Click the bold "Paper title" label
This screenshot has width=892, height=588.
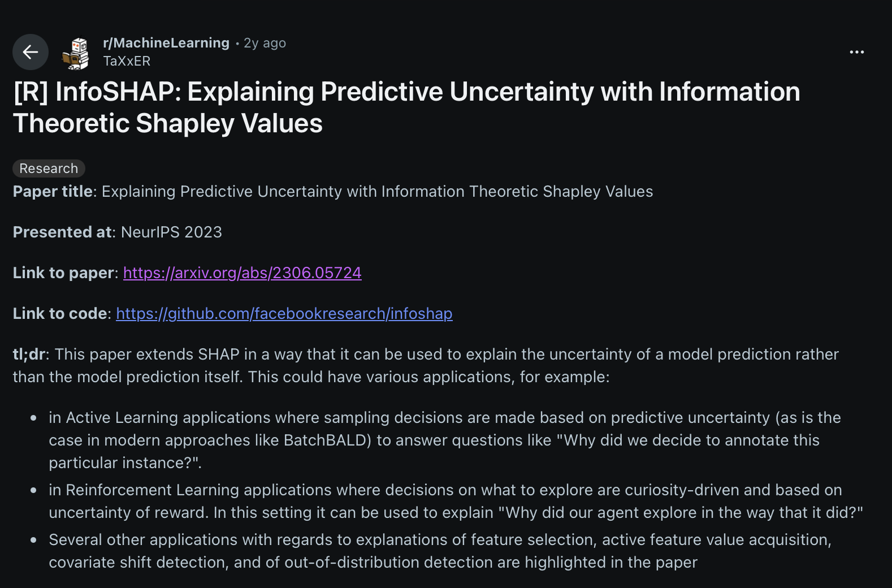pos(53,192)
